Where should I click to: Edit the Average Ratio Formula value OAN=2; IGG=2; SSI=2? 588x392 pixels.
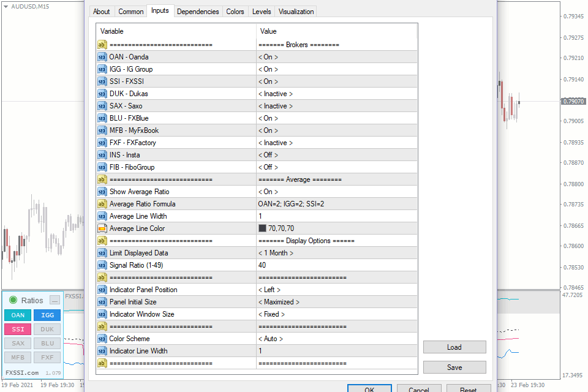pos(337,204)
